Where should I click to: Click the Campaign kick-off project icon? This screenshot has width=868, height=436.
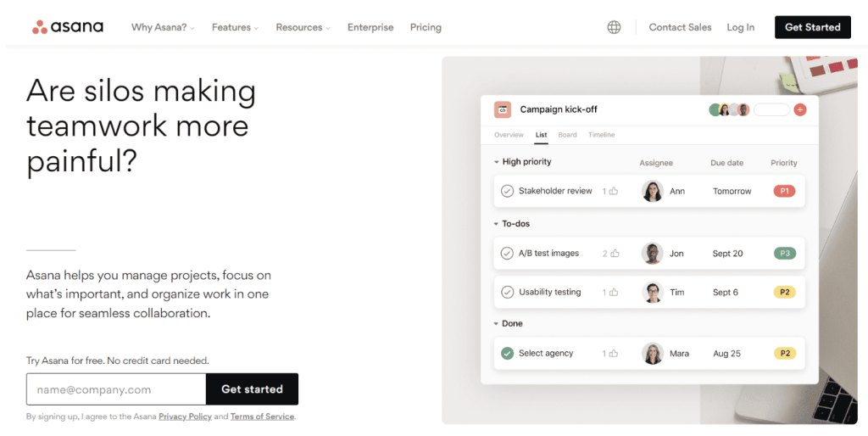(x=503, y=109)
